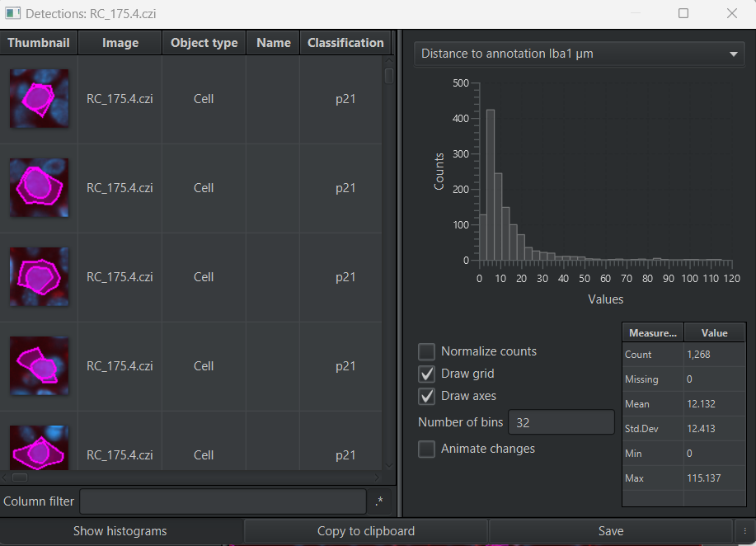Open the Distance to annotation Iba1 measurement dropdown
This screenshot has width=756, height=546.
pos(579,54)
